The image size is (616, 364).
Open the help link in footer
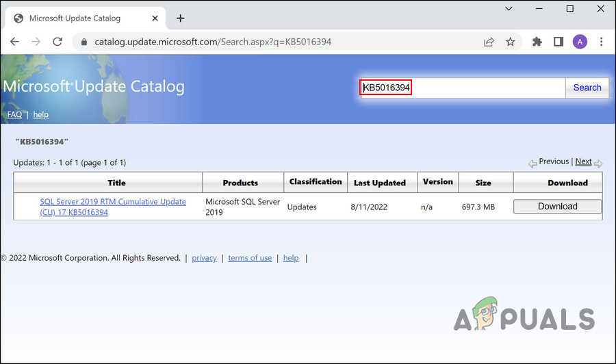291,258
